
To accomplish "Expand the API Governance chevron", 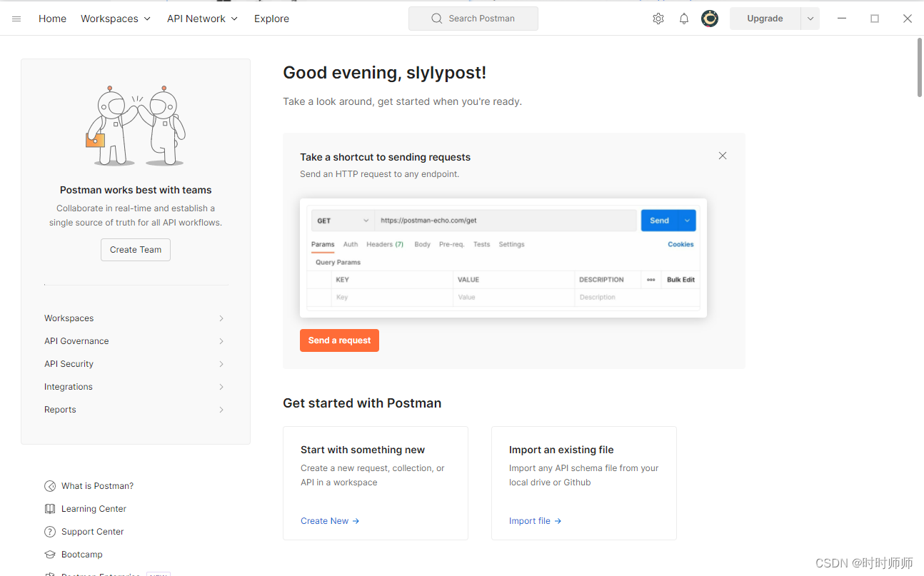I will tap(221, 341).
